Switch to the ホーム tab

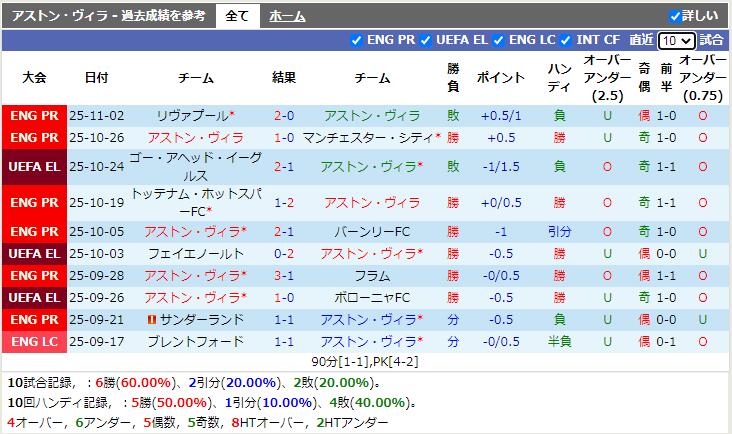[287, 17]
